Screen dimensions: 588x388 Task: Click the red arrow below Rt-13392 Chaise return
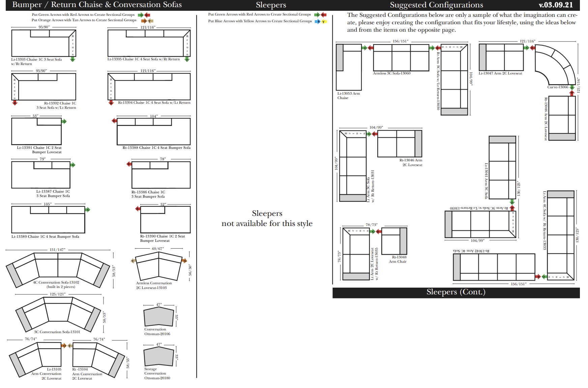[x=14, y=103]
